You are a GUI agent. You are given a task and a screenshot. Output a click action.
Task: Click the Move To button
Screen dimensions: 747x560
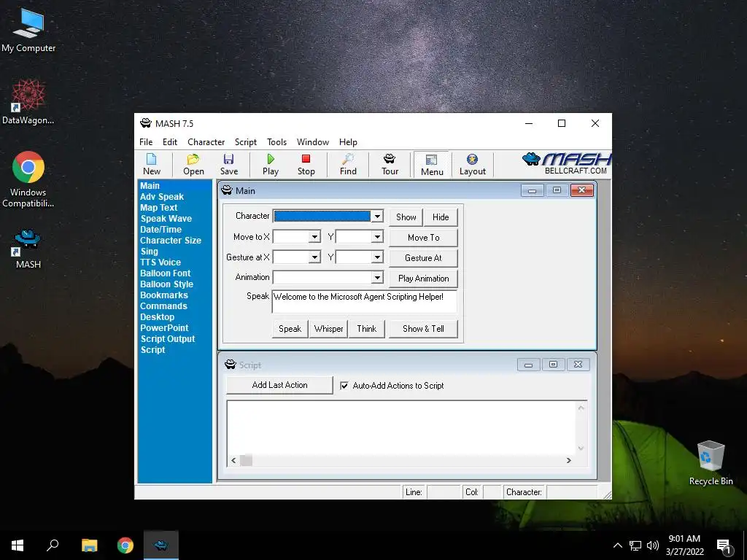click(x=423, y=238)
